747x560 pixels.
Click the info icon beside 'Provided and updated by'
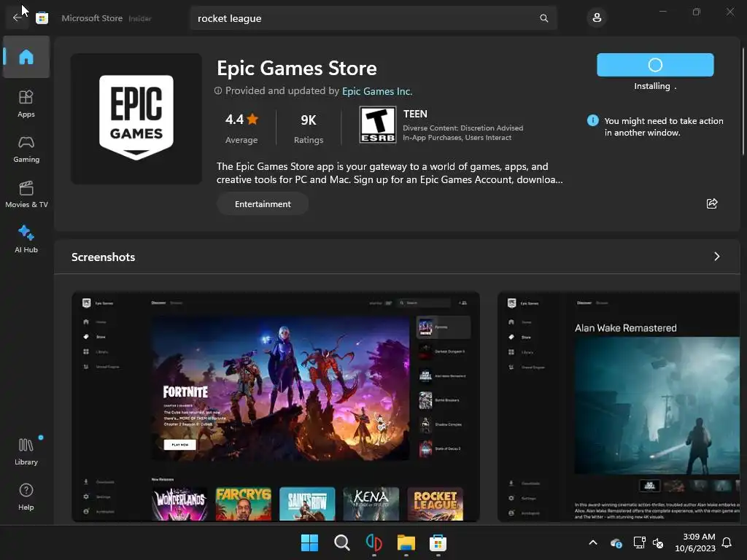(218, 90)
